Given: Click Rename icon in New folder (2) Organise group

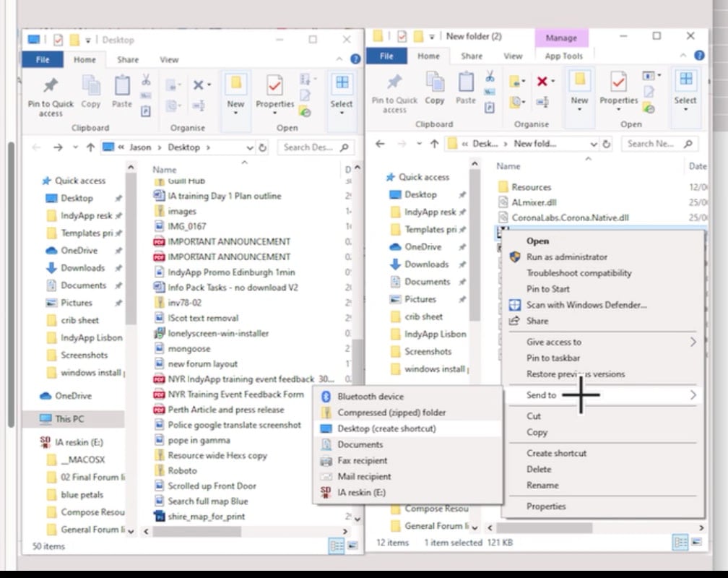Looking at the screenshot, I should pyautogui.click(x=542, y=102).
